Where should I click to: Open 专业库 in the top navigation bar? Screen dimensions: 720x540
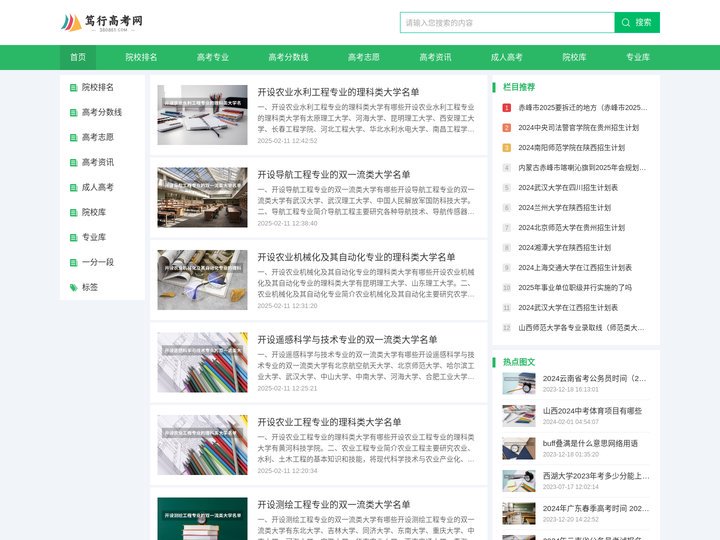[x=638, y=57]
